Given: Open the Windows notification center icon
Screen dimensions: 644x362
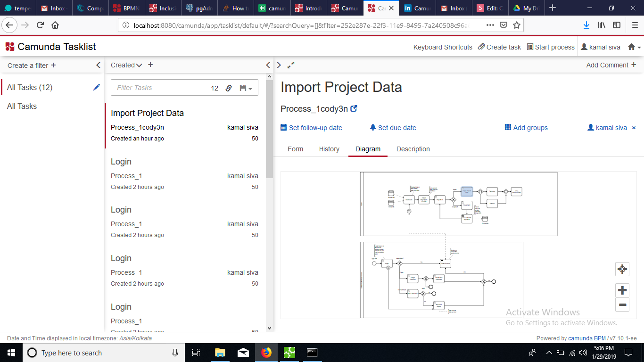Looking at the screenshot, I should pyautogui.click(x=628, y=353).
